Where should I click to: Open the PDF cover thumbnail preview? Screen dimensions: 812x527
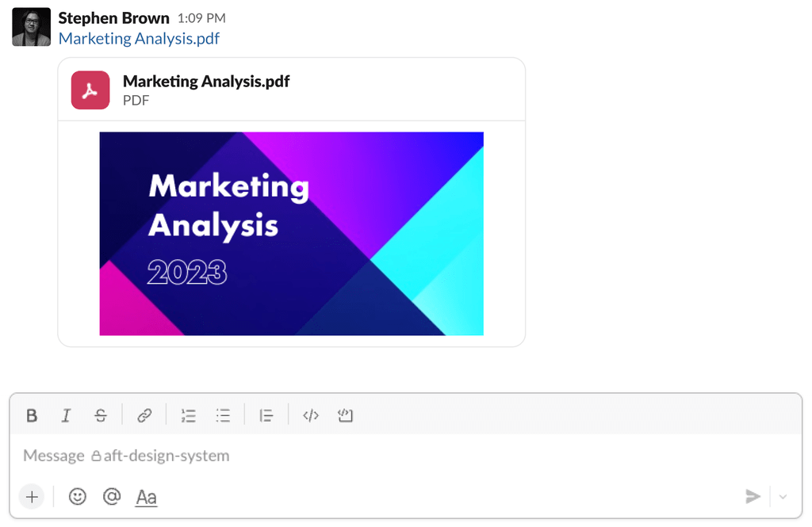click(290, 233)
